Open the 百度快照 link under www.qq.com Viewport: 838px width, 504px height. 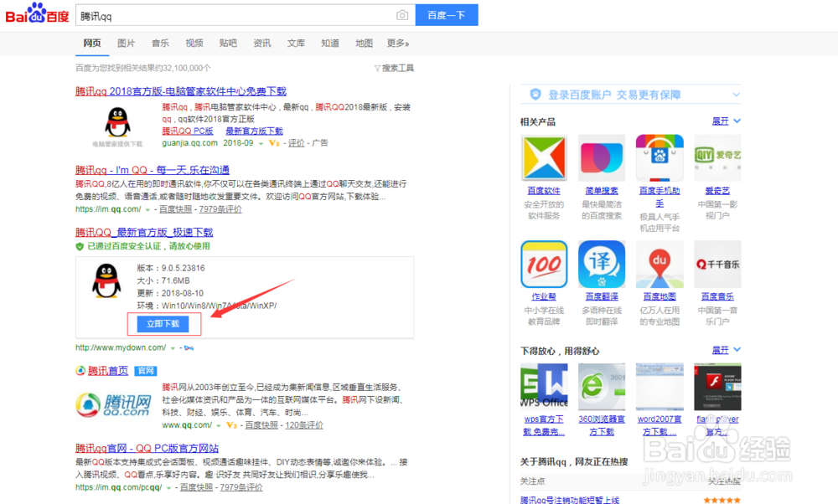tap(261, 425)
